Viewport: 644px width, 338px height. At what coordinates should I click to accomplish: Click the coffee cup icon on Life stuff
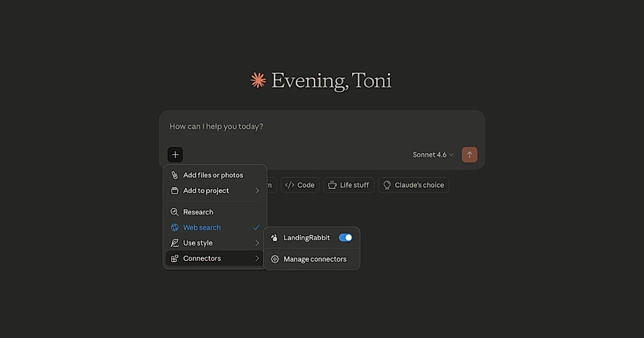pyautogui.click(x=332, y=185)
